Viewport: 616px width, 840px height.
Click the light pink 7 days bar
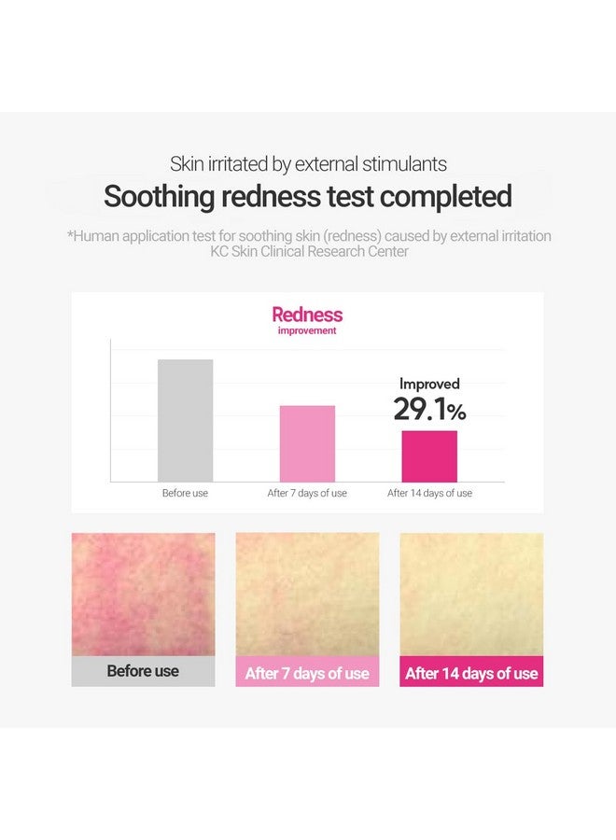tap(307, 443)
